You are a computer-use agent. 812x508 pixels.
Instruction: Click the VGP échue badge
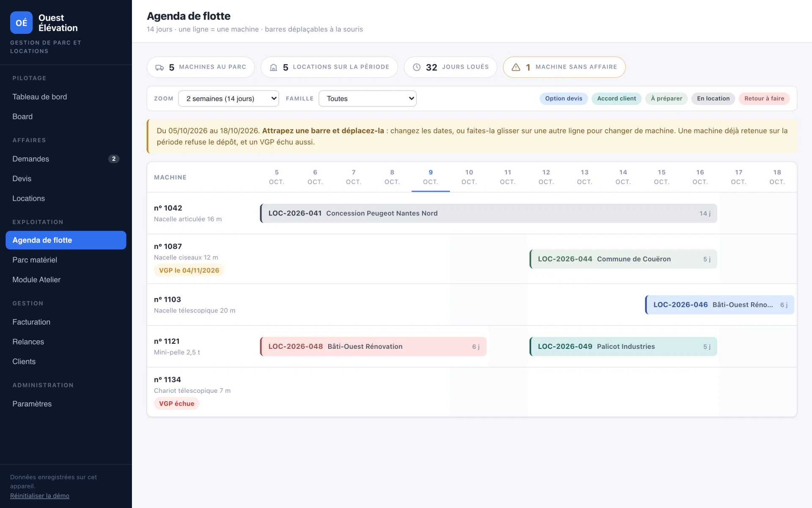(x=176, y=404)
